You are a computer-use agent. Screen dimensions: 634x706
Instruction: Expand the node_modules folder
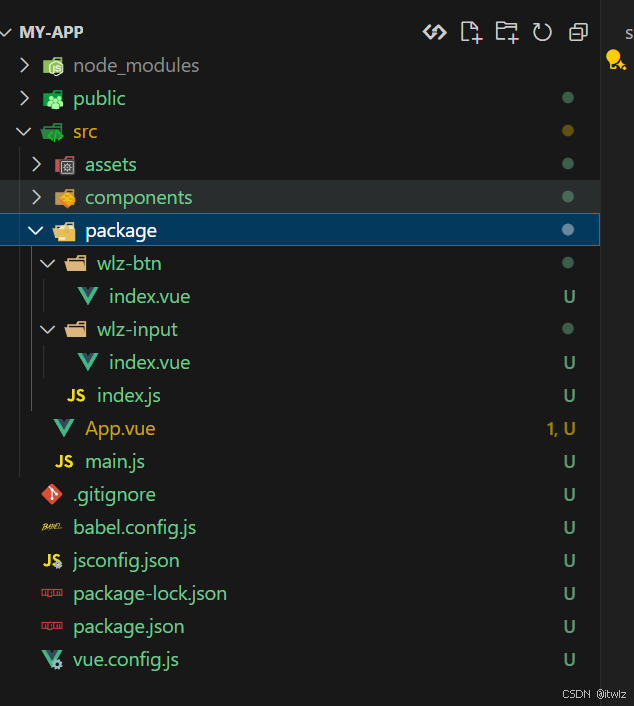click(x=25, y=65)
